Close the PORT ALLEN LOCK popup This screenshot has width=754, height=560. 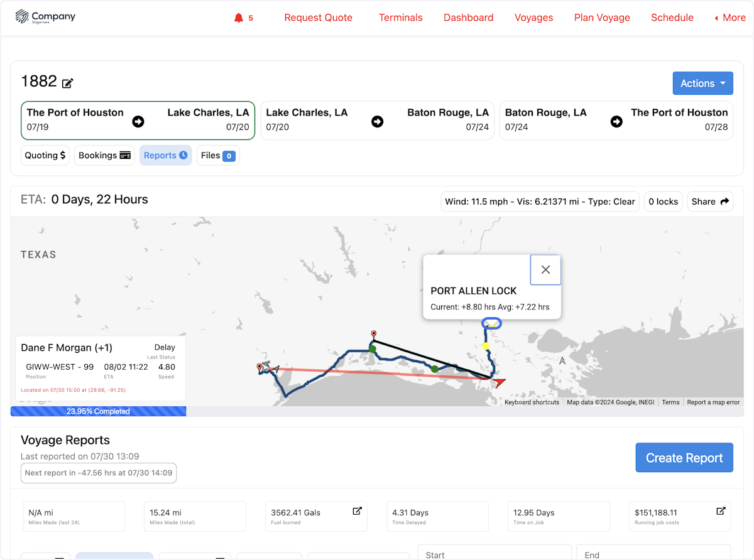tap(545, 270)
